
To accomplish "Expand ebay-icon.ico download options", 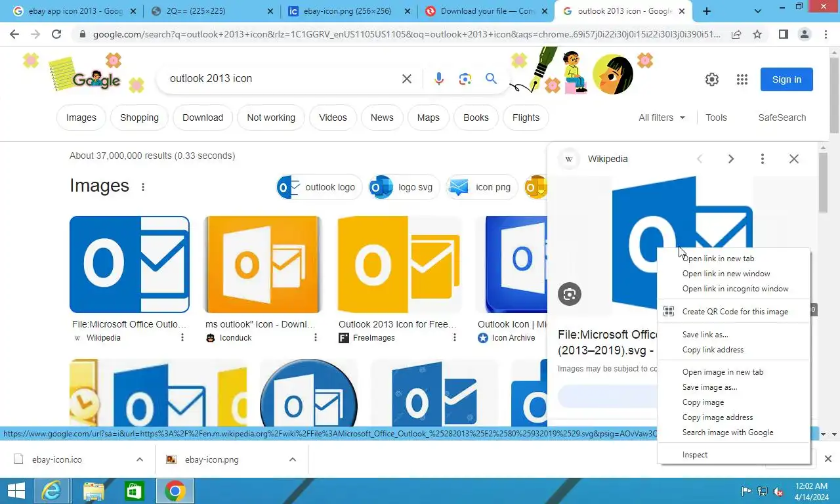I will [x=140, y=459].
